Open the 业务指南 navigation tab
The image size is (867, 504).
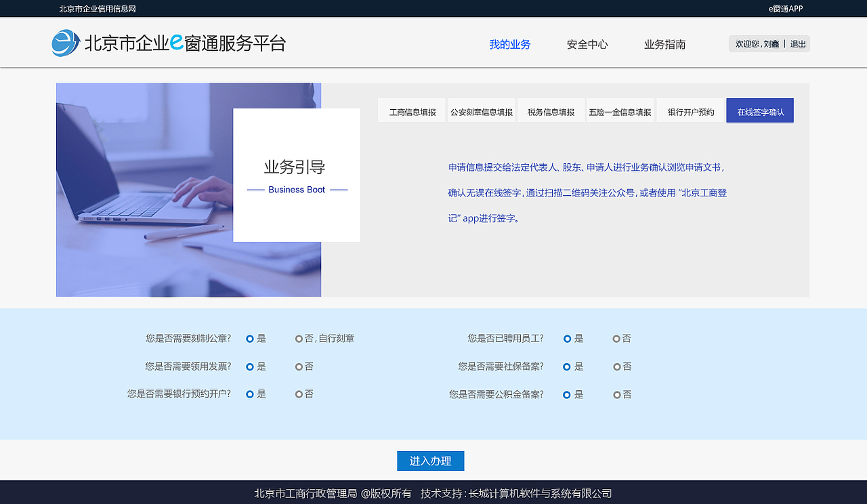(664, 43)
